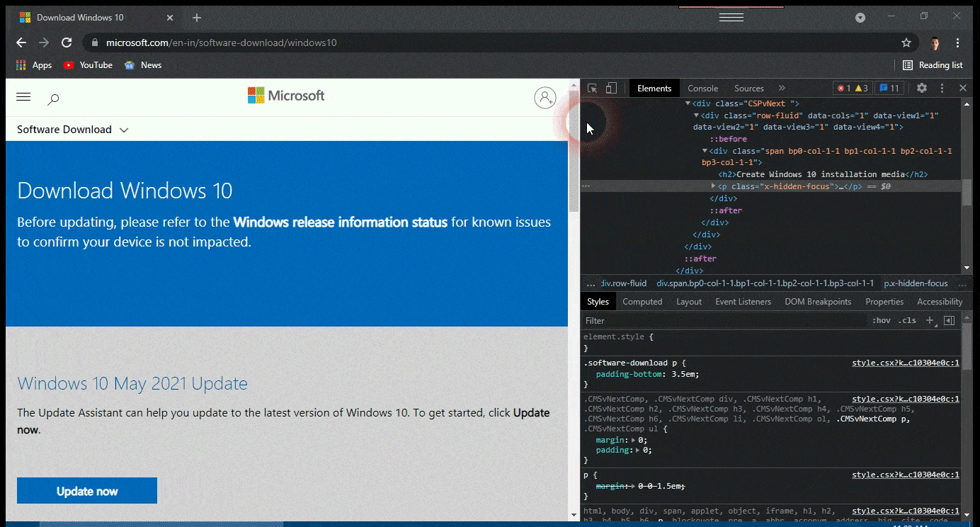Open the Event Listeners tab
Screen dimensions: 980x527
point(743,302)
